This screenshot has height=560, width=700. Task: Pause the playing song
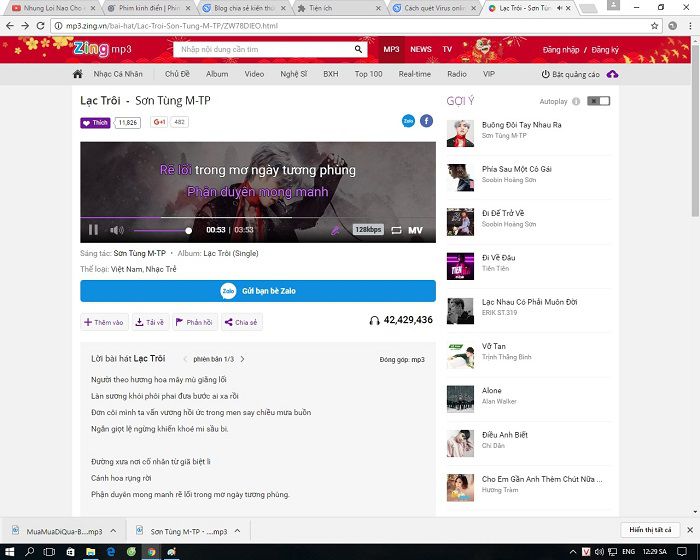click(x=93, y=230)
